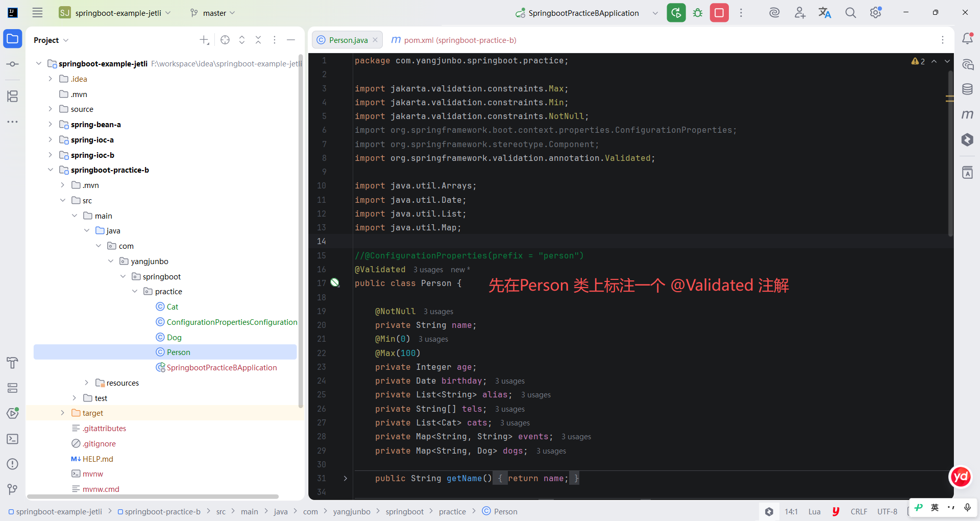980x521 pixels.
Task: Open the Structure tool window
Action: click(12, 96)
